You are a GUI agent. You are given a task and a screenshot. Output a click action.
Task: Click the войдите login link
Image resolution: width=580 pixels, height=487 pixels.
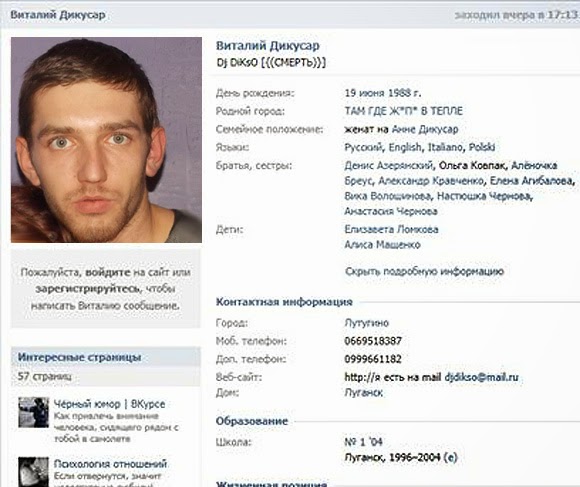108,273
